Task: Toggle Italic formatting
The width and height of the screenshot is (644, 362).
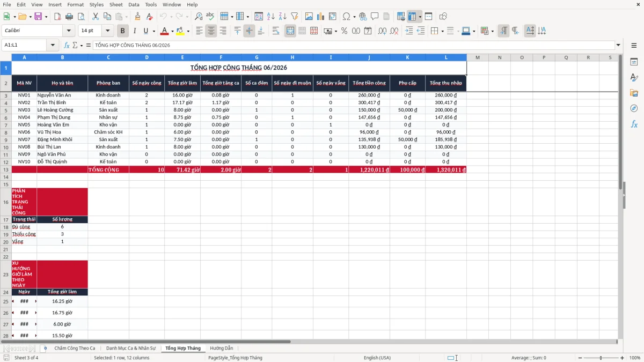Action: coord(134,31)
